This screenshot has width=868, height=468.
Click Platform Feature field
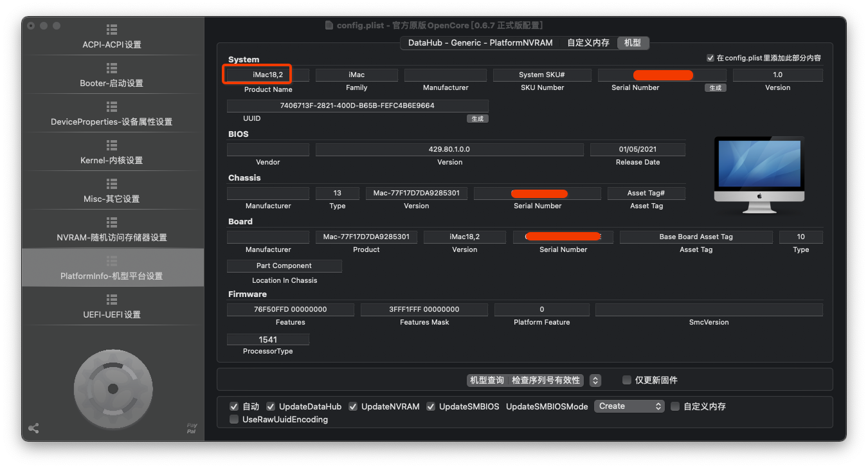(x=542, y=309)
